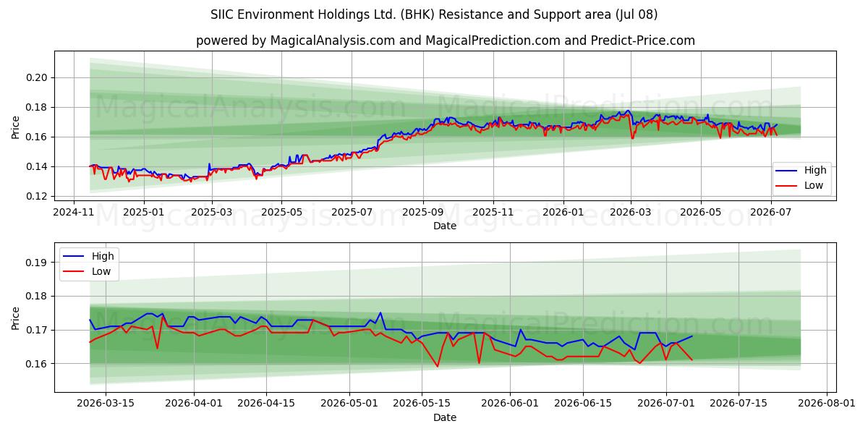The height and width of the screenshot is (434, 868).
Task: Click the 2025-11 date tick label
Action: pos(493,213)
